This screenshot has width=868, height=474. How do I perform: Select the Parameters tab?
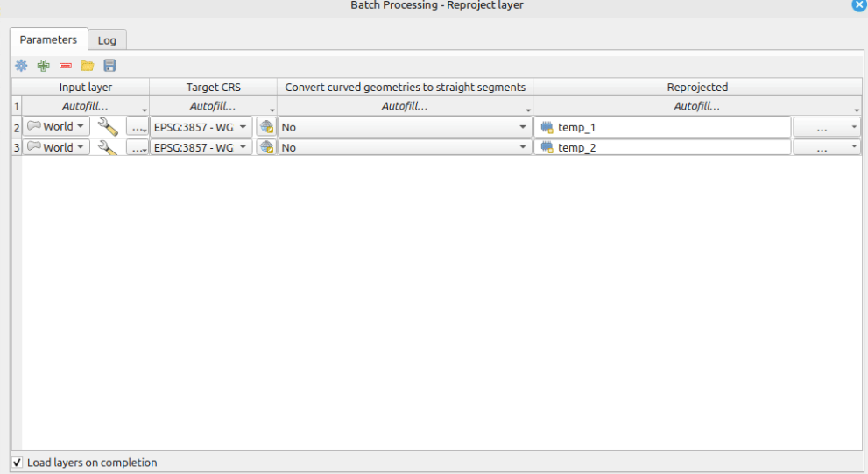pyautogui.click(x=48, y=39)
